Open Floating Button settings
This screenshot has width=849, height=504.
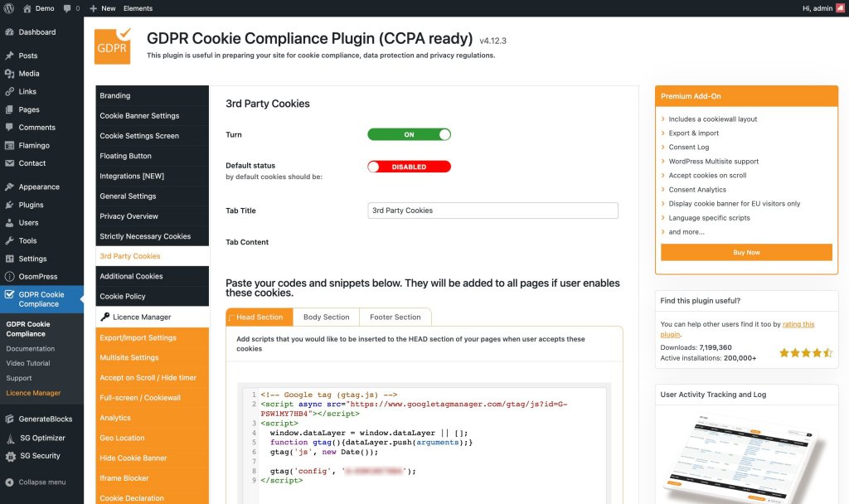[x=153, y=155]
